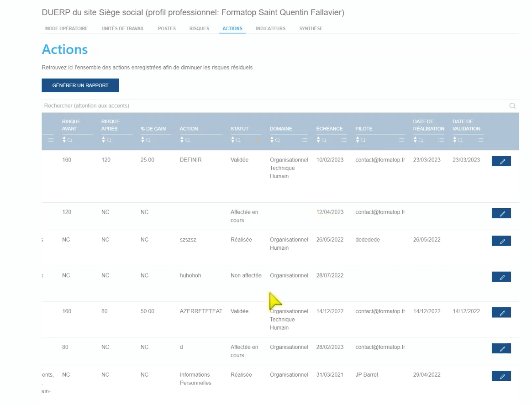
Task: Switch to the Unités de Travail tab
Action: (123, 28)
